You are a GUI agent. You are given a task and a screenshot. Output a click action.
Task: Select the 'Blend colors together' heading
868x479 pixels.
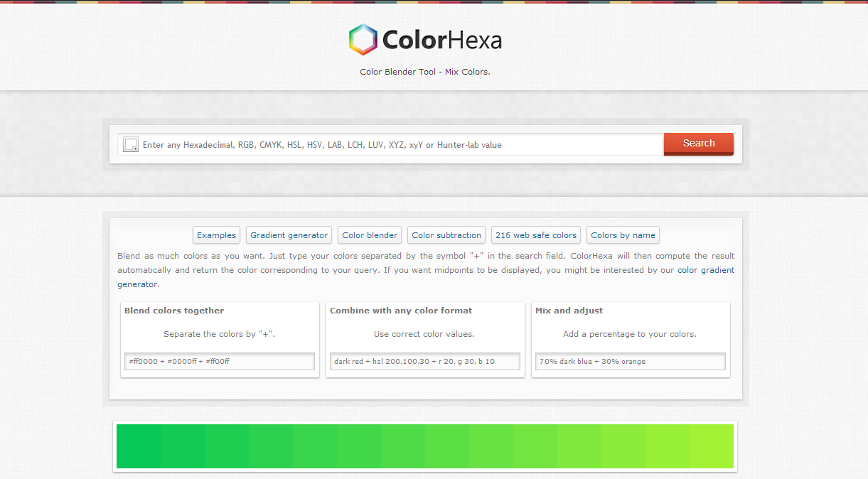point(174,311)
